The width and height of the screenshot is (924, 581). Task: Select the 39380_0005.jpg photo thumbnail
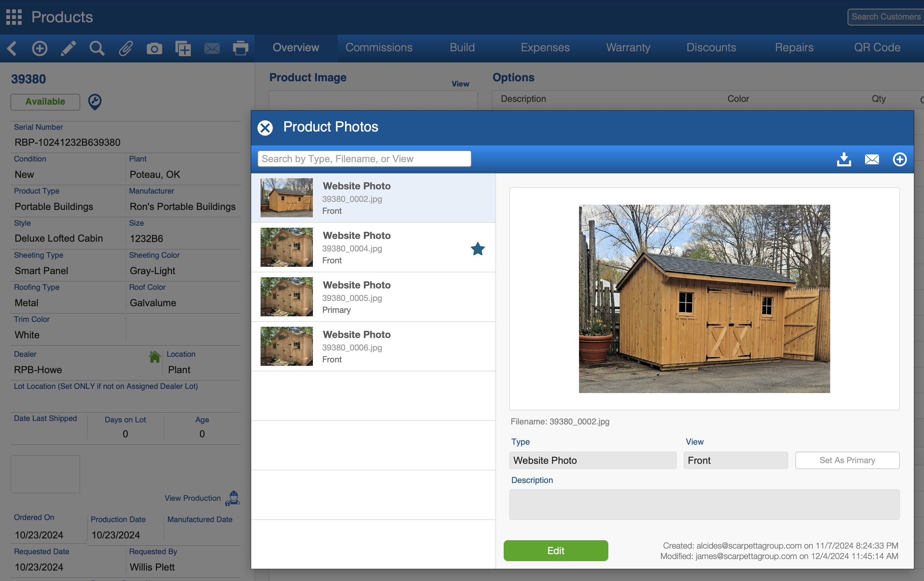tap(287, 297)
